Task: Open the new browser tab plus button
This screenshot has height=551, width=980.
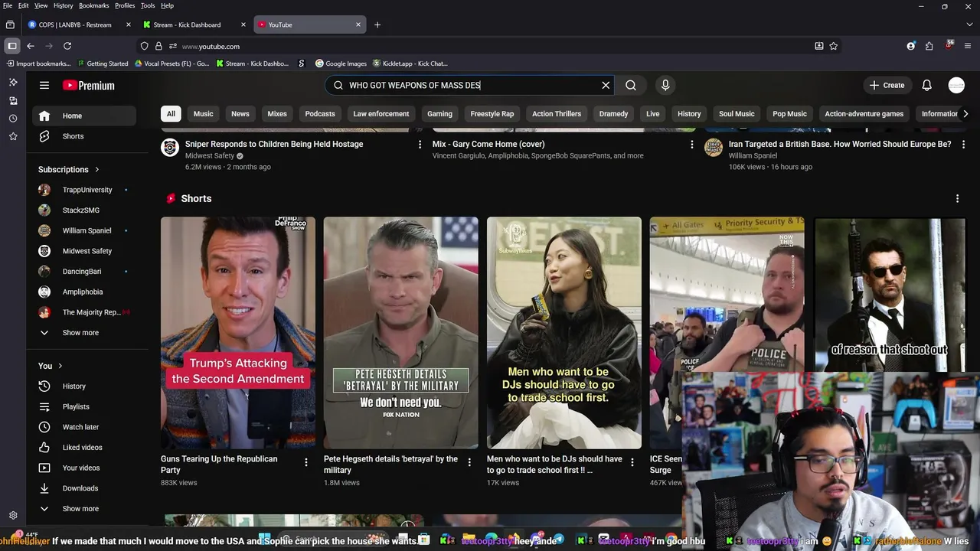Action: pos(377,24)
